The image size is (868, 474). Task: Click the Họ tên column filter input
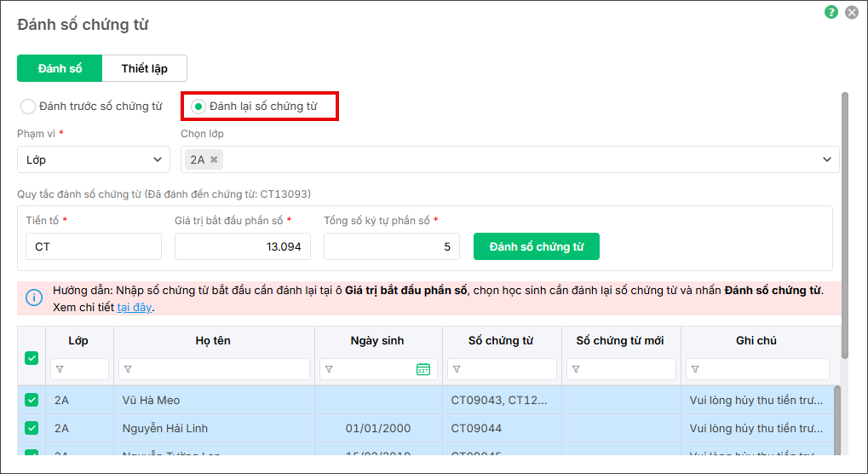pyautogui.click(x=215, y=369)
